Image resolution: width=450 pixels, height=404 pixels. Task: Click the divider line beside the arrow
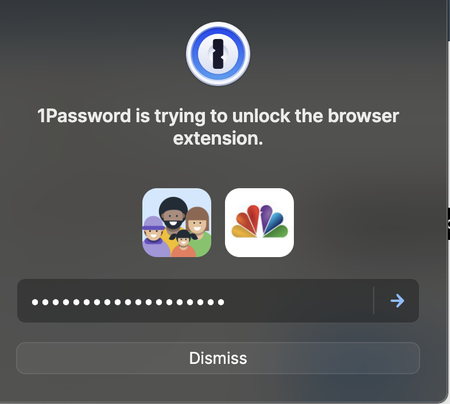[x=374, y=301]
